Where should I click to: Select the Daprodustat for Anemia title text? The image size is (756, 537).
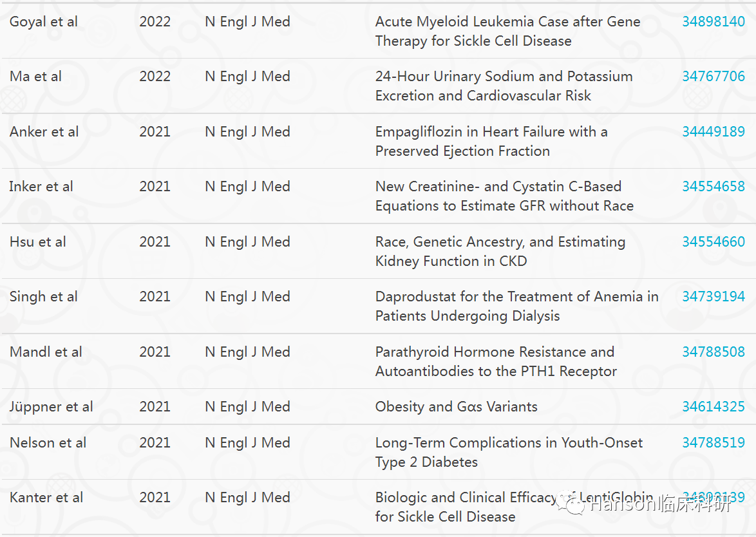517,306
